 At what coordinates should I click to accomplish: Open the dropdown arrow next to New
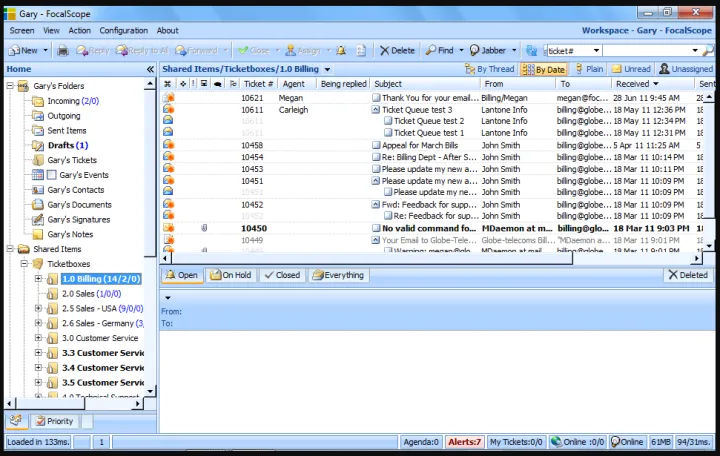(45, 51)
